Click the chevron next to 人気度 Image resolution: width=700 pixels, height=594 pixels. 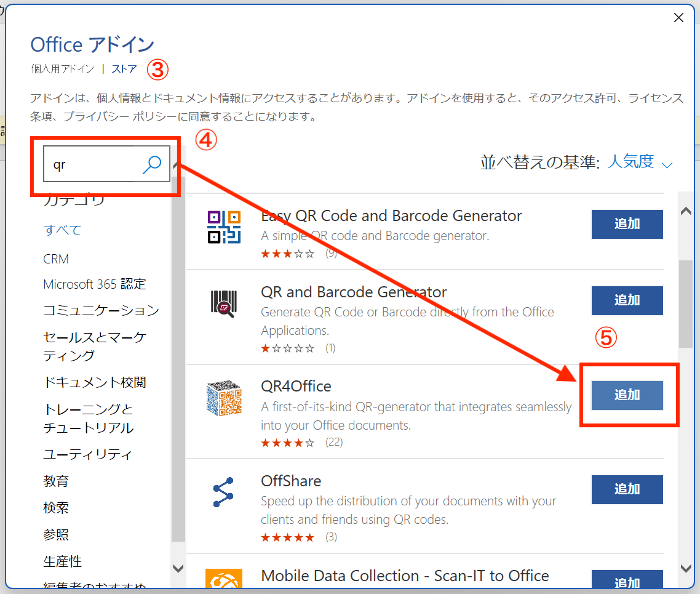tap(667, 164)
